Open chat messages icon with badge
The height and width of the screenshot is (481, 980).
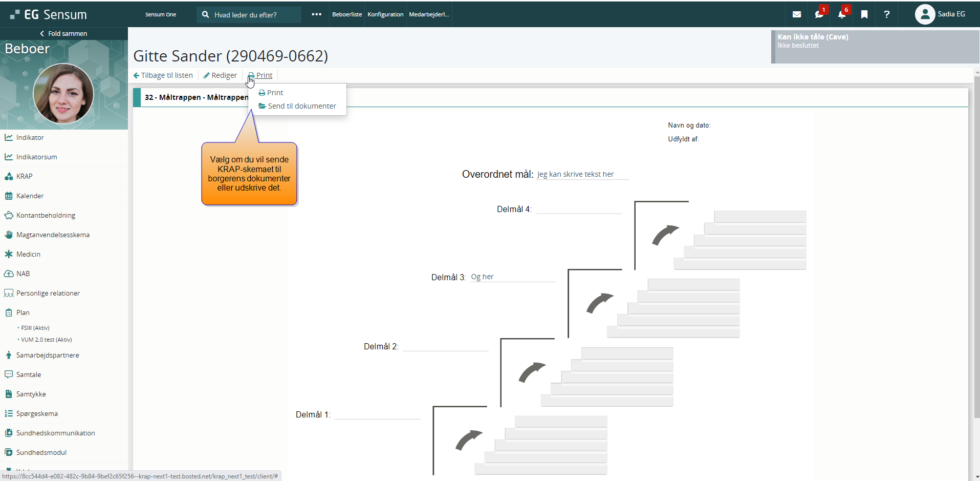pyautogui.click(x=819, y=14)
